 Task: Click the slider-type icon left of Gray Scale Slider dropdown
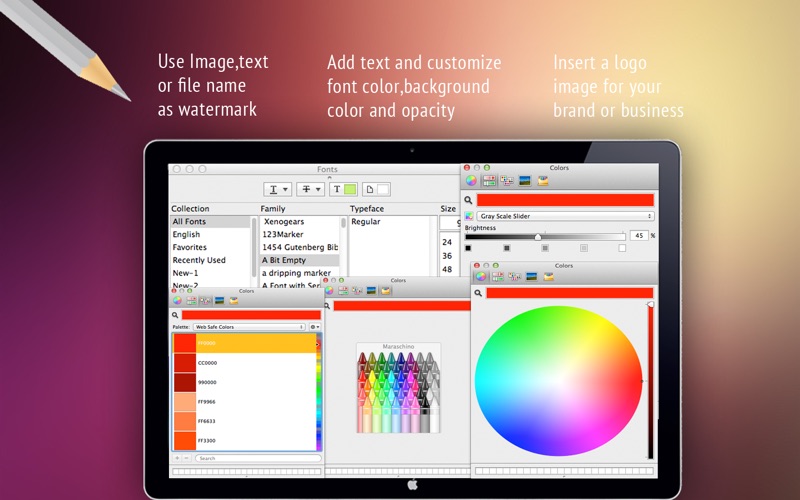pyautogui.click(x=469, y=216)
